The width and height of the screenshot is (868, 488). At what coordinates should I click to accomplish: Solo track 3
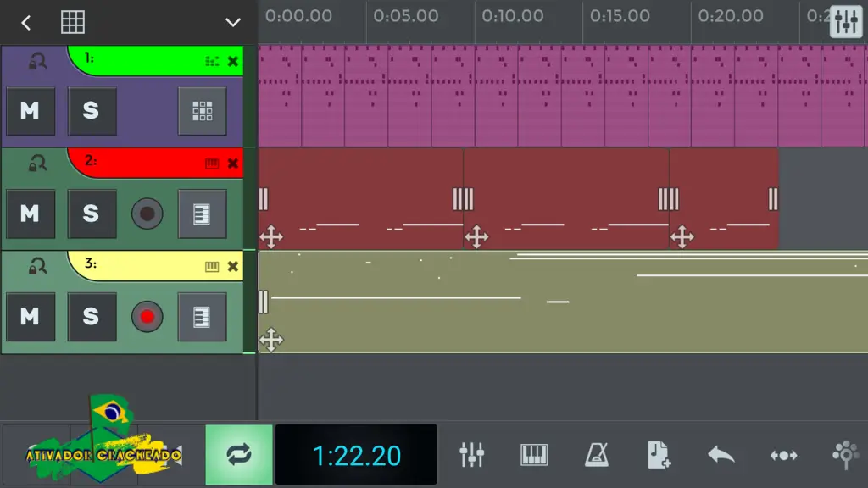(x=92, y=317)
